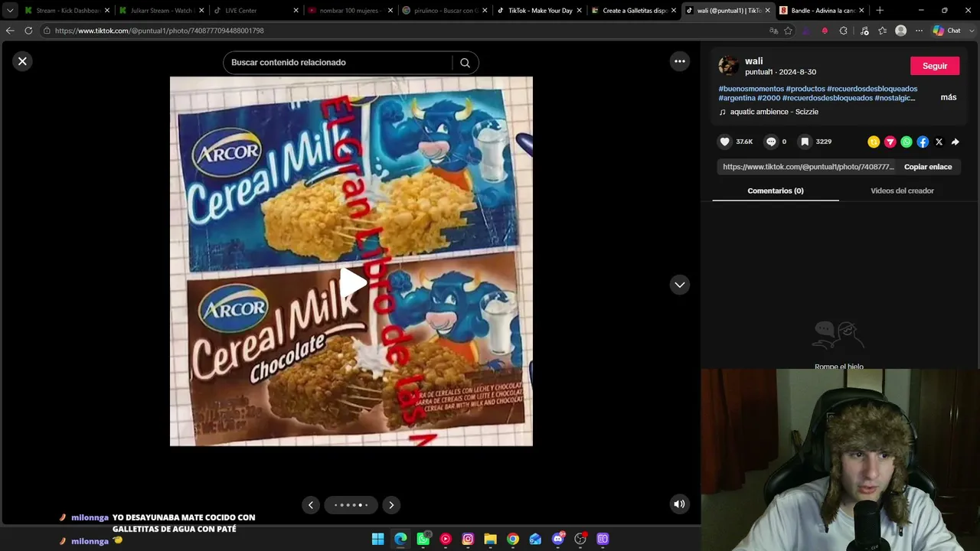This screenshot has height=551, width=980.
Task: Open the #productos hashtag
Action: (x=805, y=89)
